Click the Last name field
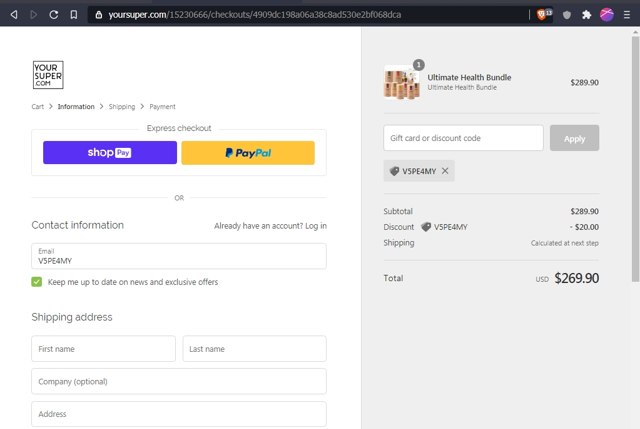This screenshot has width=640, height=429. [x=254, y=349]
